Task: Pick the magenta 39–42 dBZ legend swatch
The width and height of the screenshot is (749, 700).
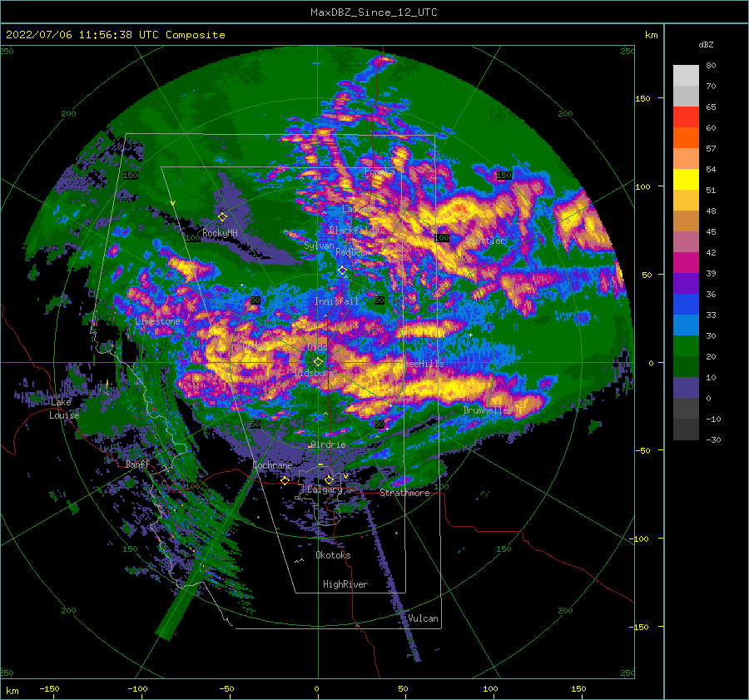Action: click(686, 263)
